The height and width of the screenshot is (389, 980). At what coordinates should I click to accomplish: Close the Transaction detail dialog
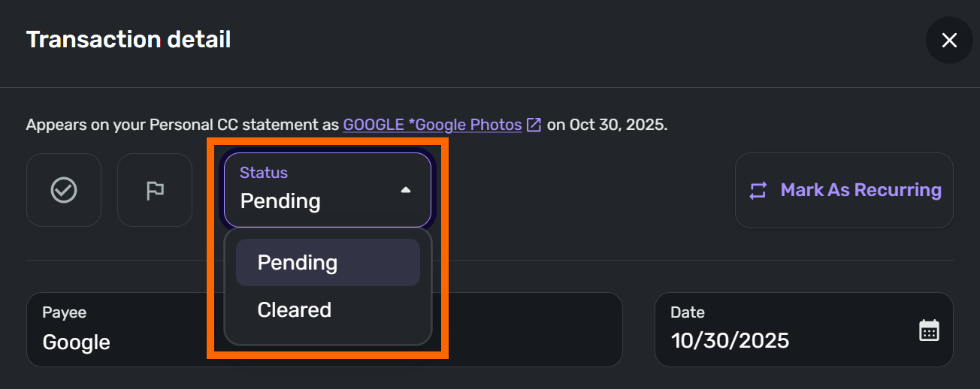coord(949,41)
